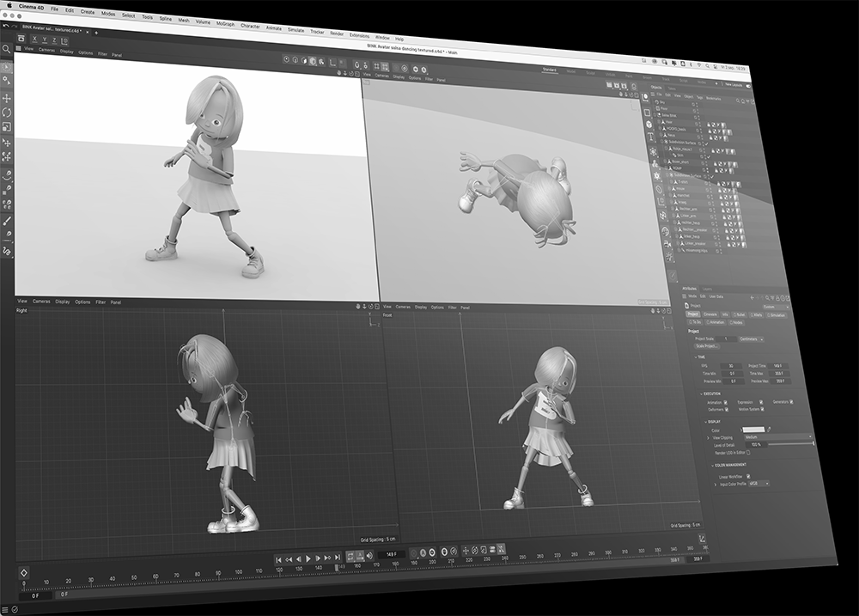The height and width of the screenshot is (616, 859).
Task: Click the Scale Project button
Action: tap(707, 346)
